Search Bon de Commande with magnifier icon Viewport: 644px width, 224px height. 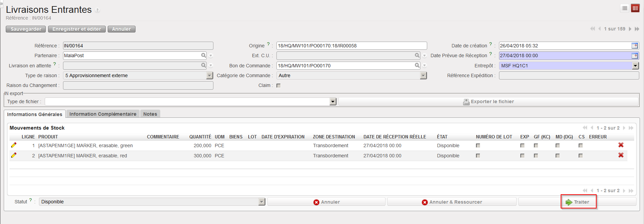(x=417, y=65)
